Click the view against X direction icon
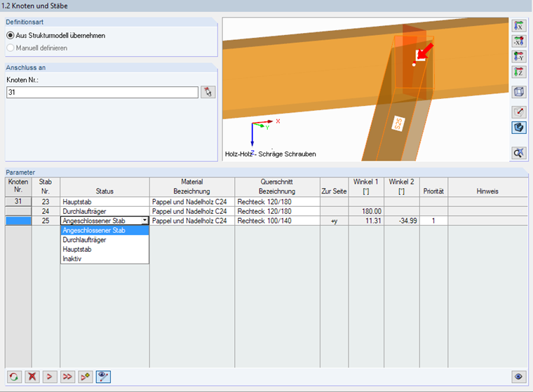 click(519, 41)
